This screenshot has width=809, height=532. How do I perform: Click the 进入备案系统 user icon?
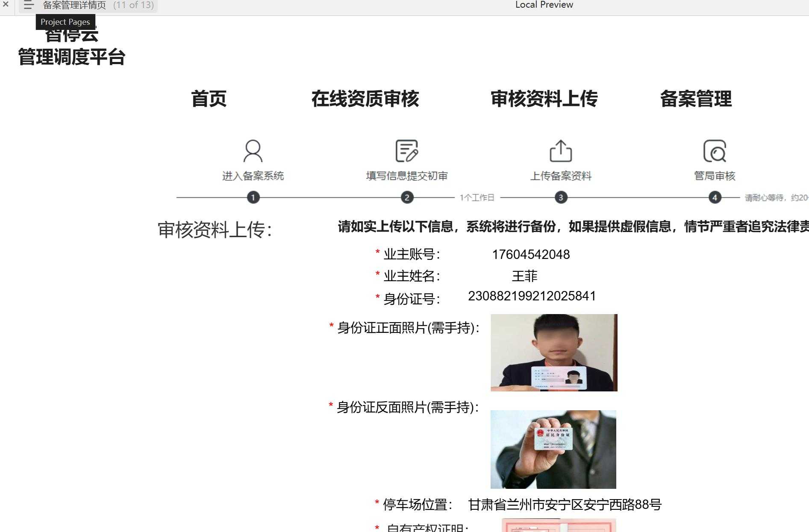pos(253,151)
